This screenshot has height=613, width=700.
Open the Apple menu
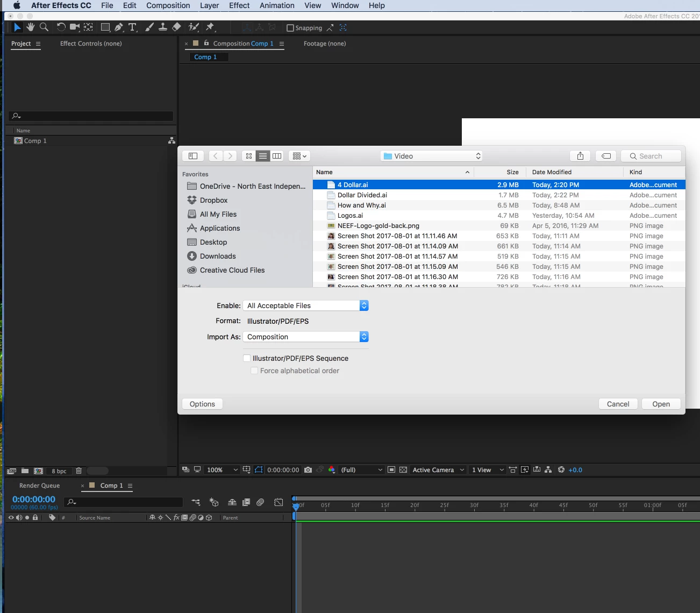[17, 5]
